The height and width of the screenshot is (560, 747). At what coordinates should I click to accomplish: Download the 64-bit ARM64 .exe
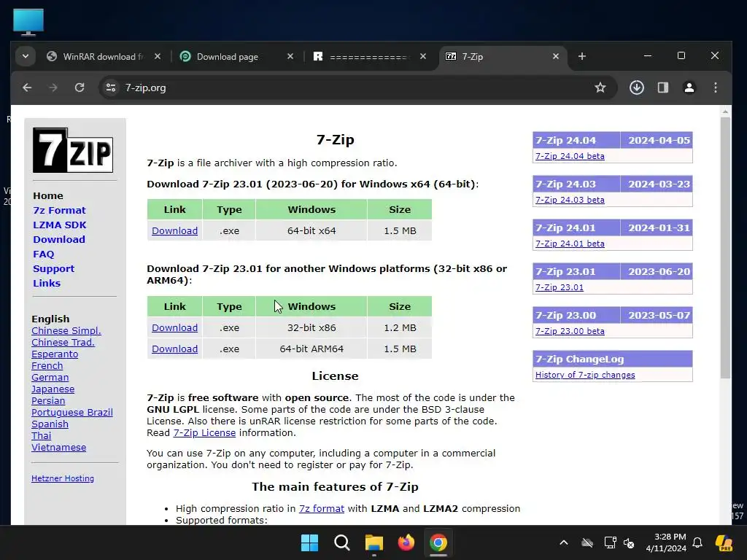pos(174,349)
